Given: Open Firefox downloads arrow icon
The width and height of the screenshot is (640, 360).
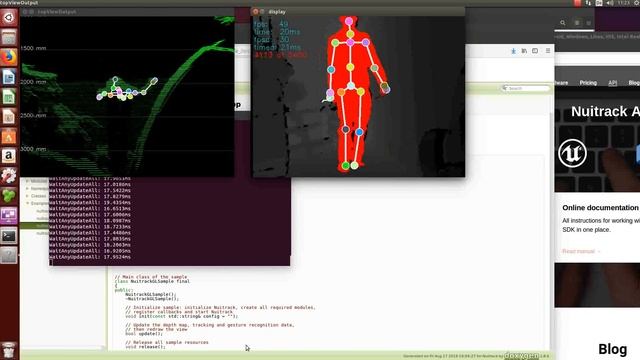Looking at the screenshot, I should (513, 51).
